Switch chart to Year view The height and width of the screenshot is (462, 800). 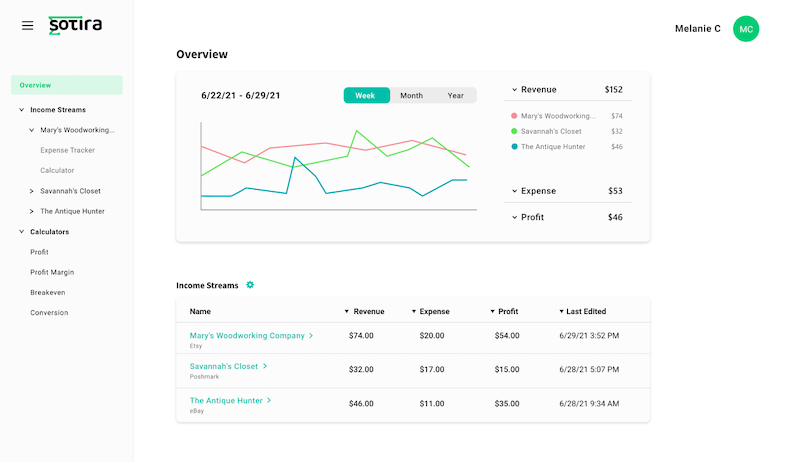click(456, 95)
